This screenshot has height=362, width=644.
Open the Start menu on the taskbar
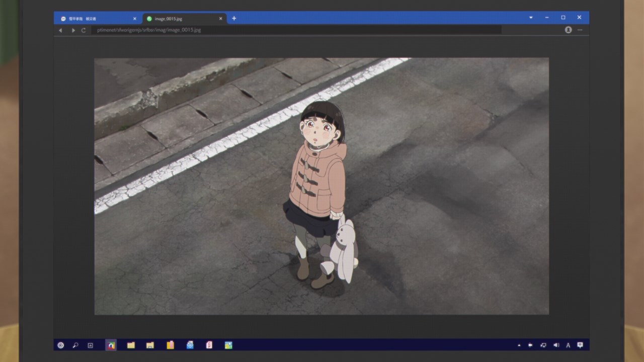pyautogui.click(x=61, y=345)
